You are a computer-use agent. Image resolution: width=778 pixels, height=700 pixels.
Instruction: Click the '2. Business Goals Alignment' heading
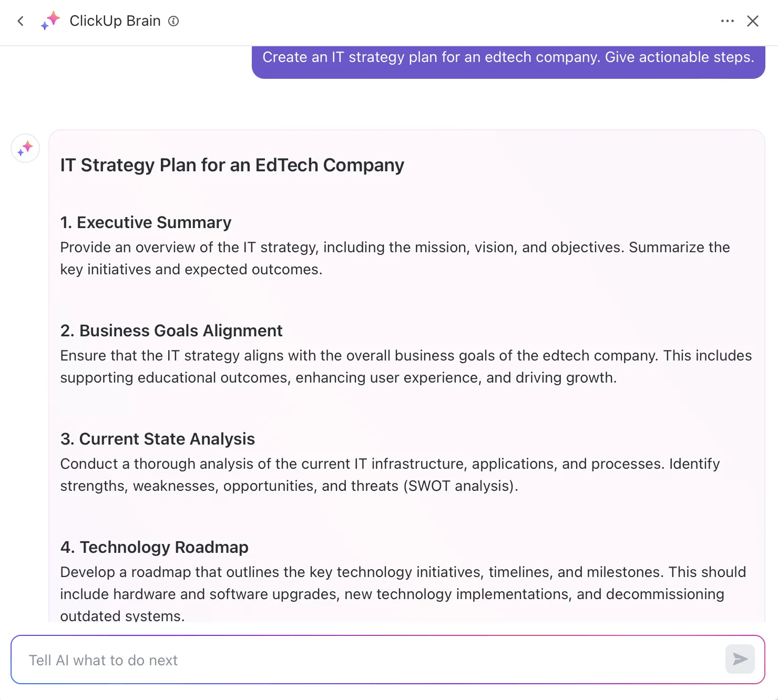coord(171,331)
